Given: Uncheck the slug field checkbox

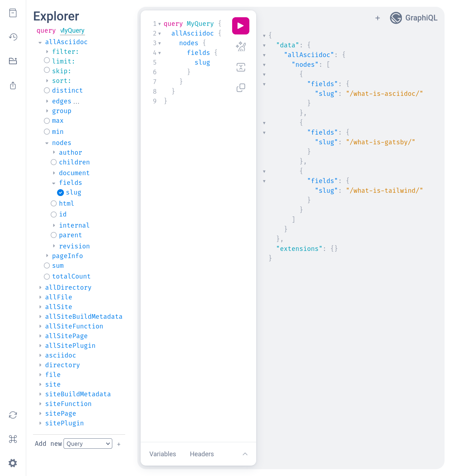Looking at the screenshot, I should coord(61,193).
